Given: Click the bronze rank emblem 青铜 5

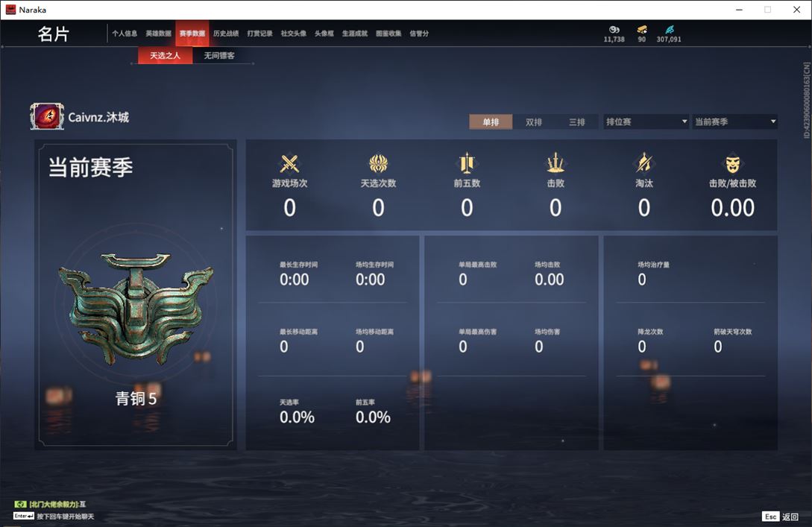Looking at the screenshot, I should 136,308.
